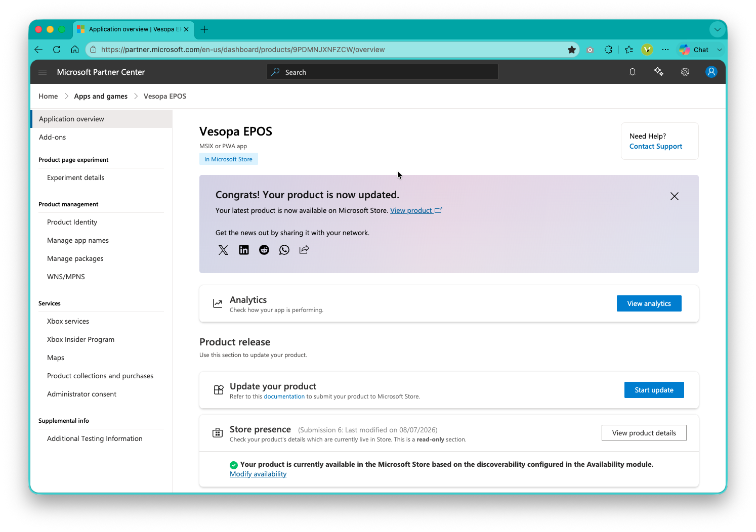Click the View analytics button
This screenshot has height=532, width=756.
click(649, 303)
